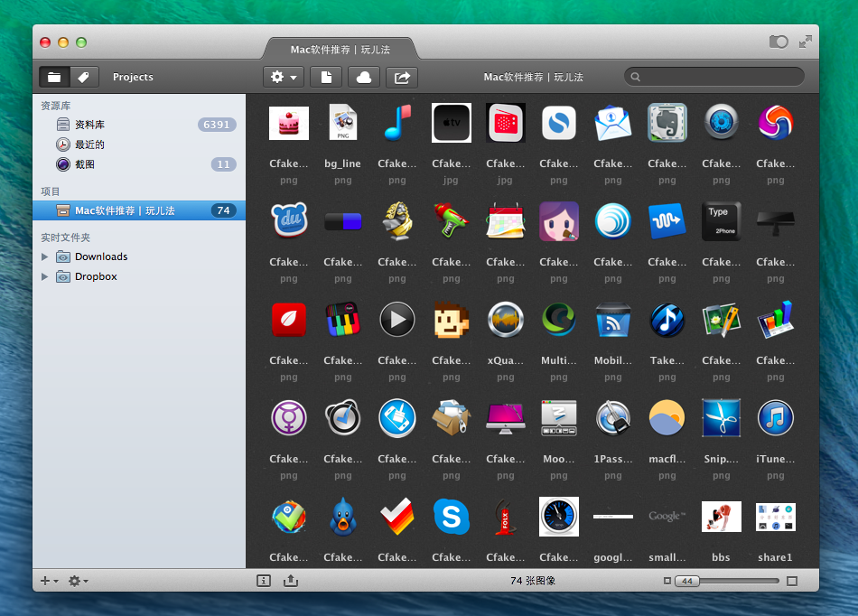Select the bar chart icon thumbnail
The image size is (858, 616).
pyautogui.click(x=776, y=320)
